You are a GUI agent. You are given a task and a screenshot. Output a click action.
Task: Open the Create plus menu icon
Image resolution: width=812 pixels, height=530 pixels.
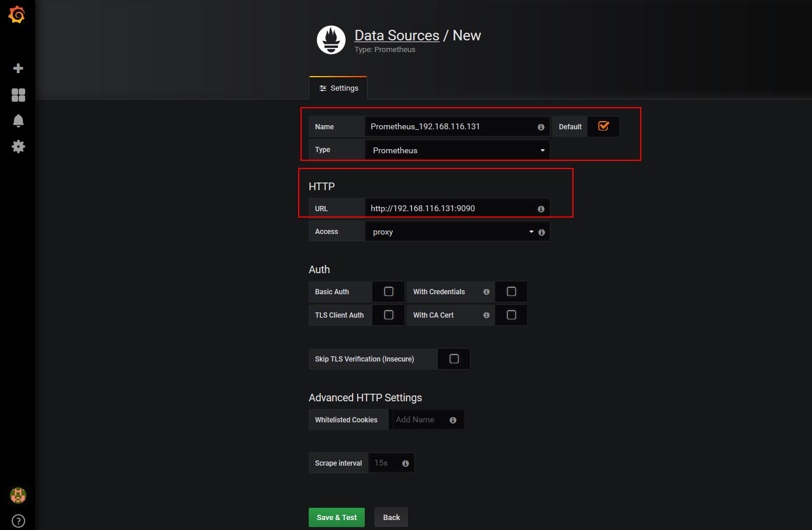[x=18, y=68]
